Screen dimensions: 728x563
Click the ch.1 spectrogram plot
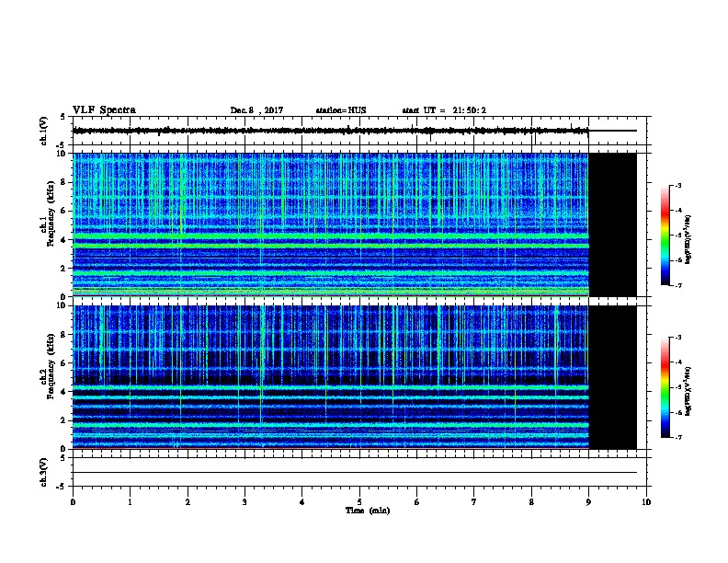tap(331, 224)
